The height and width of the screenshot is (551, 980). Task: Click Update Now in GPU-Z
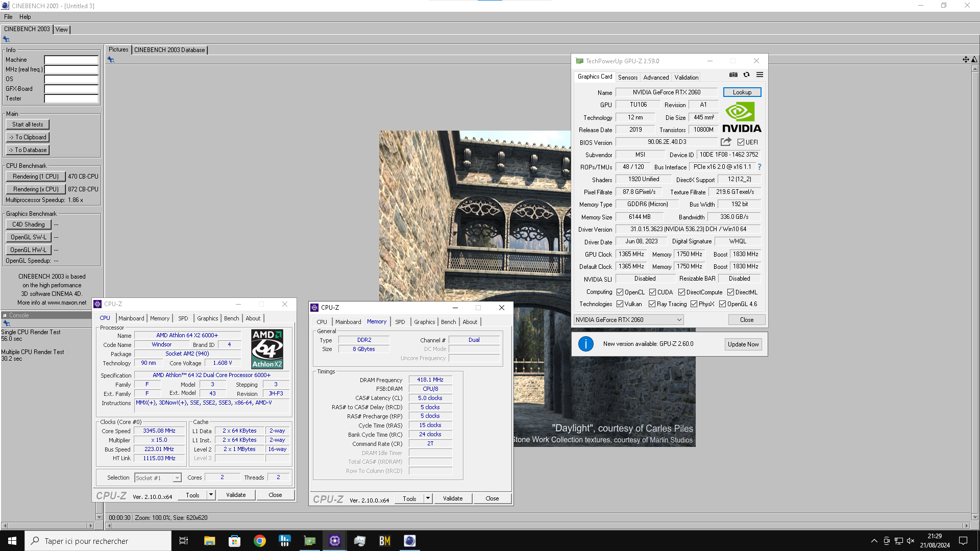(x=743, y=344)
